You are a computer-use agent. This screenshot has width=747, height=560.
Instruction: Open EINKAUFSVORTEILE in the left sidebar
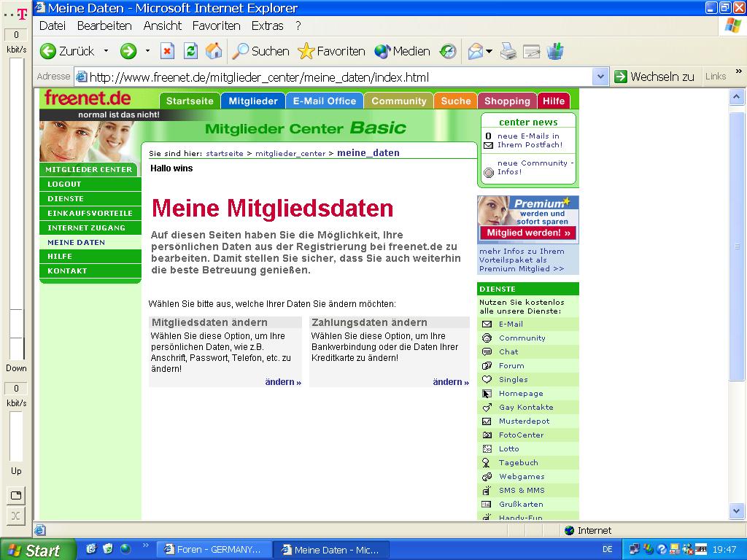[x=90, y=214]
